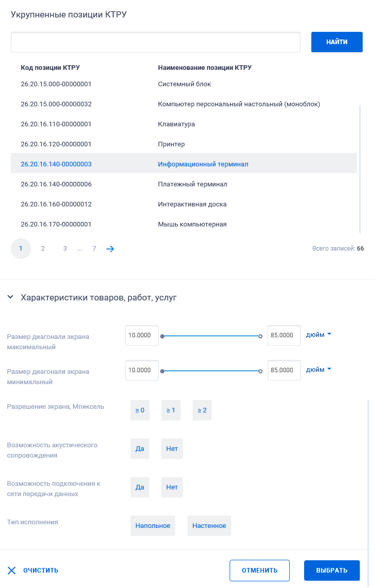The image size is (375, 588).
Task: Collapse the Характеристики товаров, работ, услуг section
Action: click(10, 297)
